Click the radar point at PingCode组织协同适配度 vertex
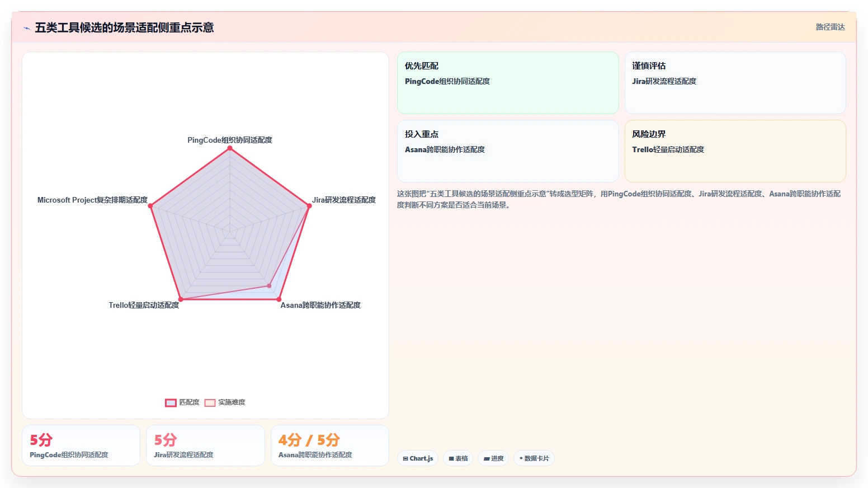This screenshot has width=868, height=488. (x=230, y=148)
